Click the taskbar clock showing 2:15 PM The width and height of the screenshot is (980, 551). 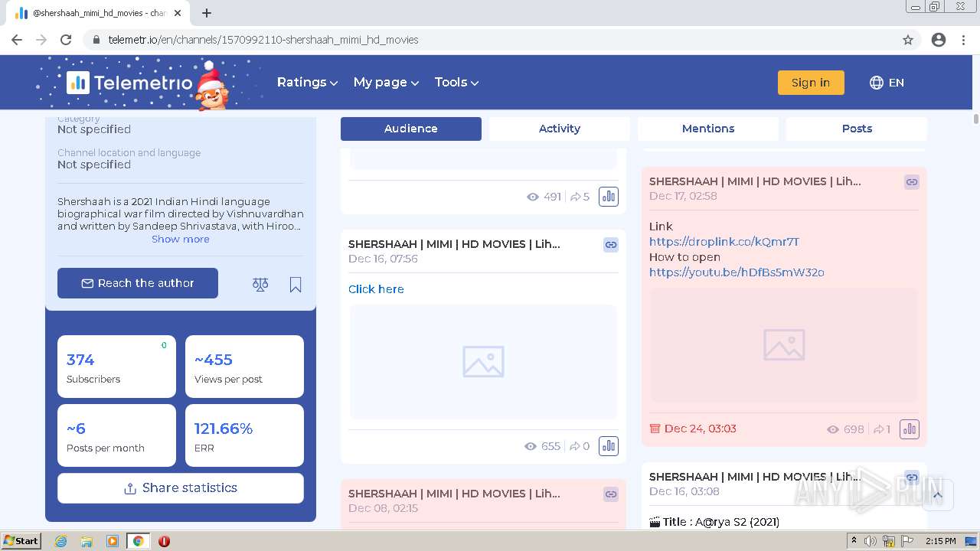[x=940, y=541]
